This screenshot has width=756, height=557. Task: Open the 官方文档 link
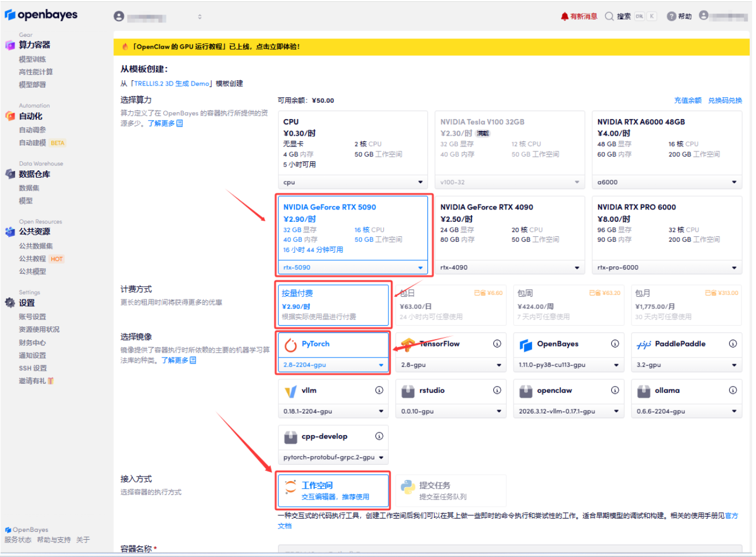pos(731,516)
